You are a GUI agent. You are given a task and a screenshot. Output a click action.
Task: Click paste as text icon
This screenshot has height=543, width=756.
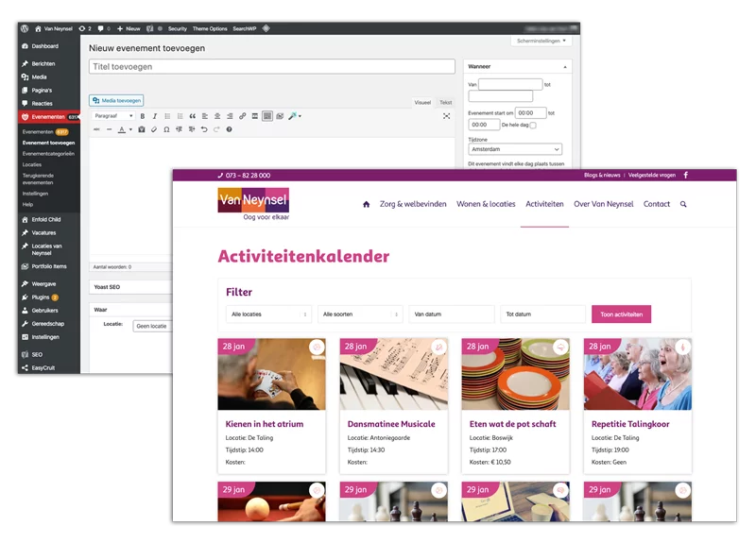coord(141,129)
